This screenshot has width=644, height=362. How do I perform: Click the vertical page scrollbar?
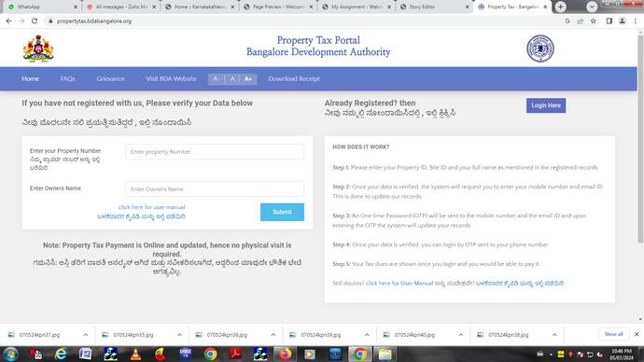(x=640, y=140)
